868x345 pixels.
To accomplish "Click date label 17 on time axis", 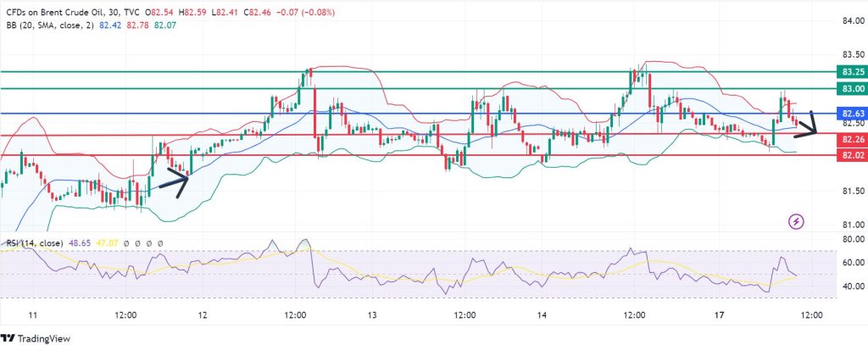I will [719, 315].
